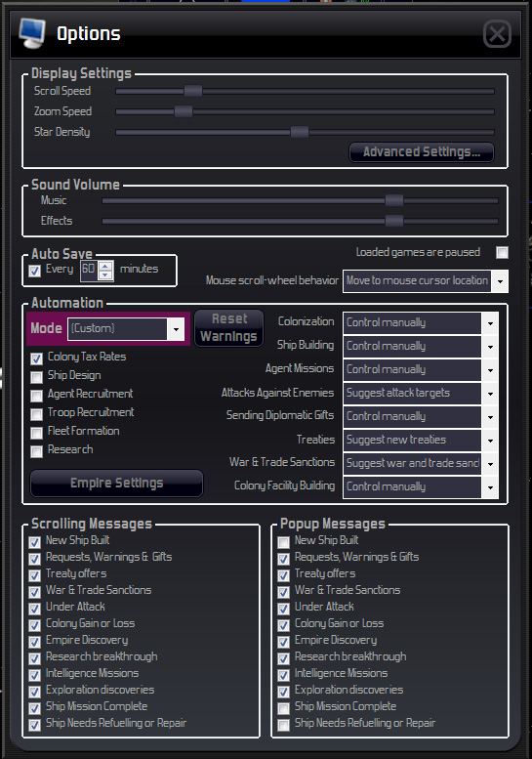
Task: Toggle Popup Messages Research breakthrough
Action: click(283, 658)
